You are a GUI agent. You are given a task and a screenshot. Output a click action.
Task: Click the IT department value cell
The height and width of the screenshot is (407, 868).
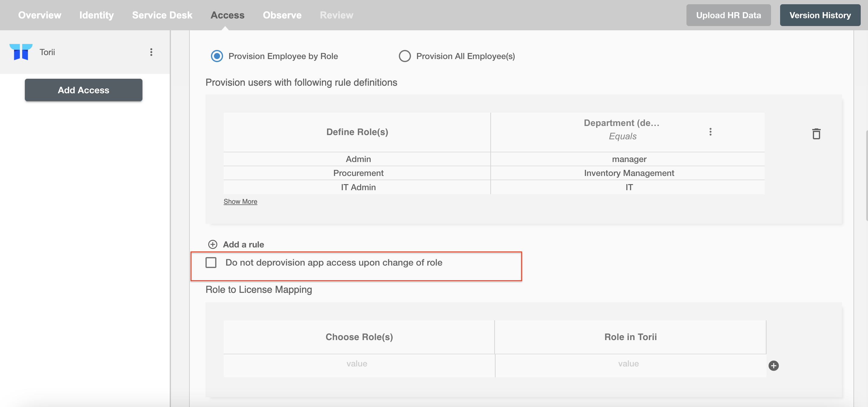tap(628, 187)
